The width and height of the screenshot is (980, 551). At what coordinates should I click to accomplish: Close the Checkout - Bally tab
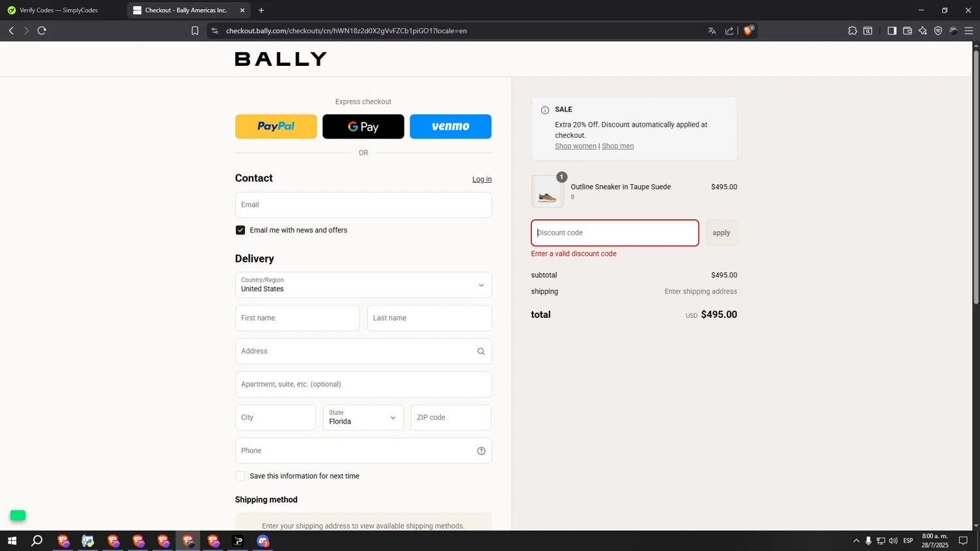tap(242, 10)
